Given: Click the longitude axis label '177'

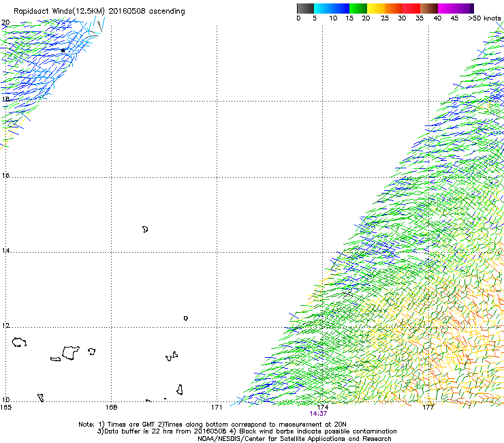Looking at the screenshot, I should (428, 408).
